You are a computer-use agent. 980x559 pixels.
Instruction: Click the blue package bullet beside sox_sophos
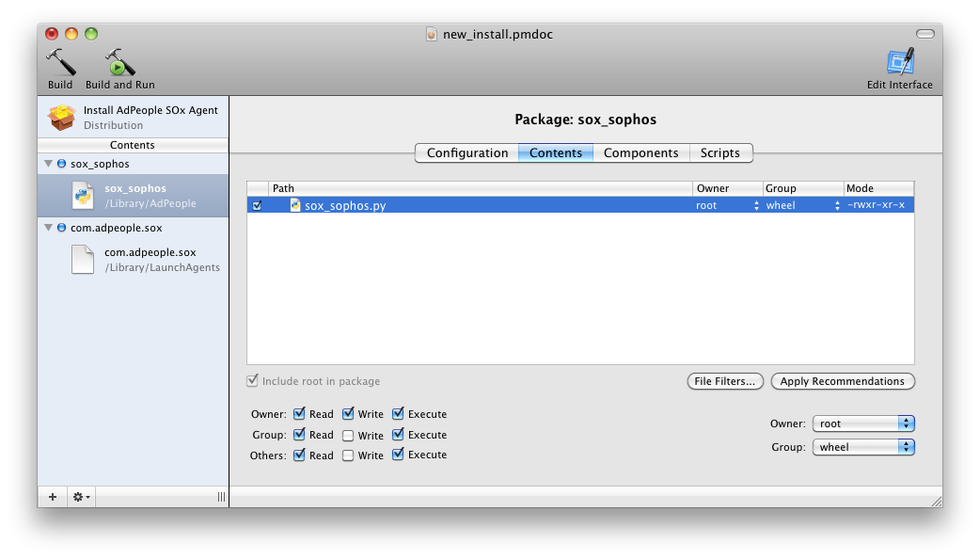click(x=61, y=164)
